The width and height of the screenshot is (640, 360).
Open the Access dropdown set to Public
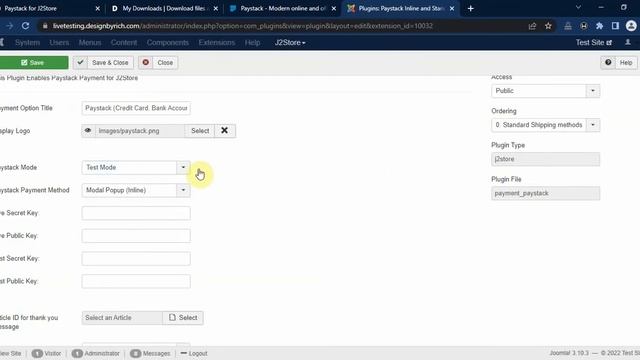(545, 91)
